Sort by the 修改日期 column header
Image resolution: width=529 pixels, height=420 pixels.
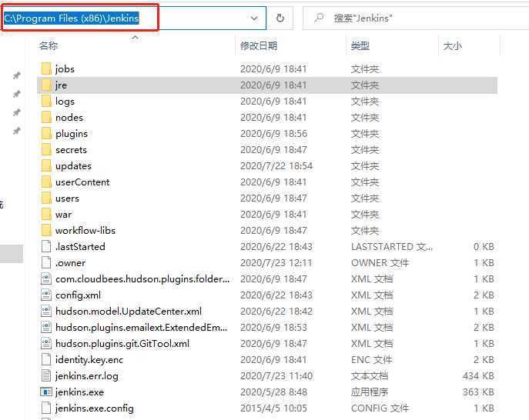tap(259, 45)
